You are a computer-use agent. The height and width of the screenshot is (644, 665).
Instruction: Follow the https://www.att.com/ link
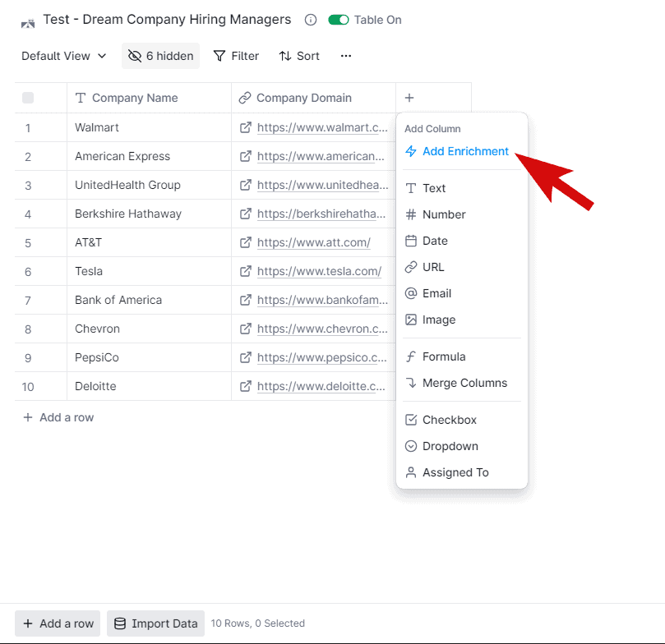pyautogui.click(x=314, y=243)
